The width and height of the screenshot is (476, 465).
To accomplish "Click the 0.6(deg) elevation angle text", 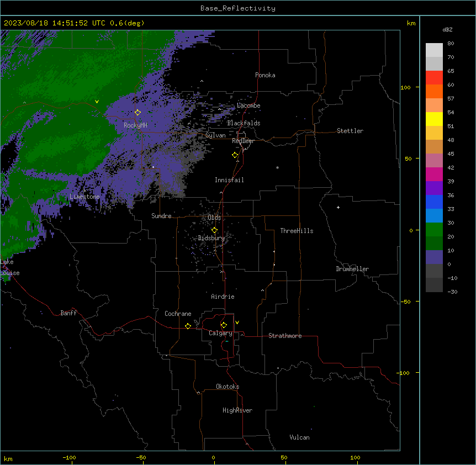I will (127, 23).
